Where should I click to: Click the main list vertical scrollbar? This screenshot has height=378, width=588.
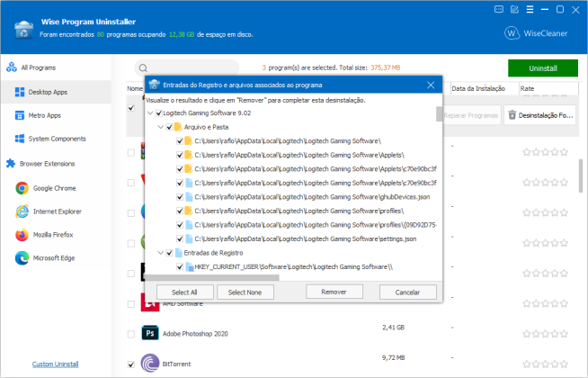click(x=581, y=175)
